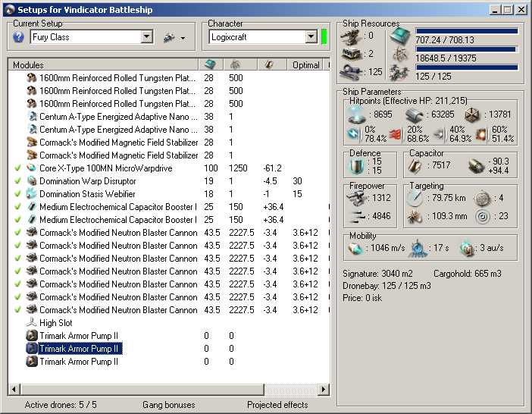The image size is (532, 414).
Task: Click the Optimal column header
Action: (x=305, y=64)
